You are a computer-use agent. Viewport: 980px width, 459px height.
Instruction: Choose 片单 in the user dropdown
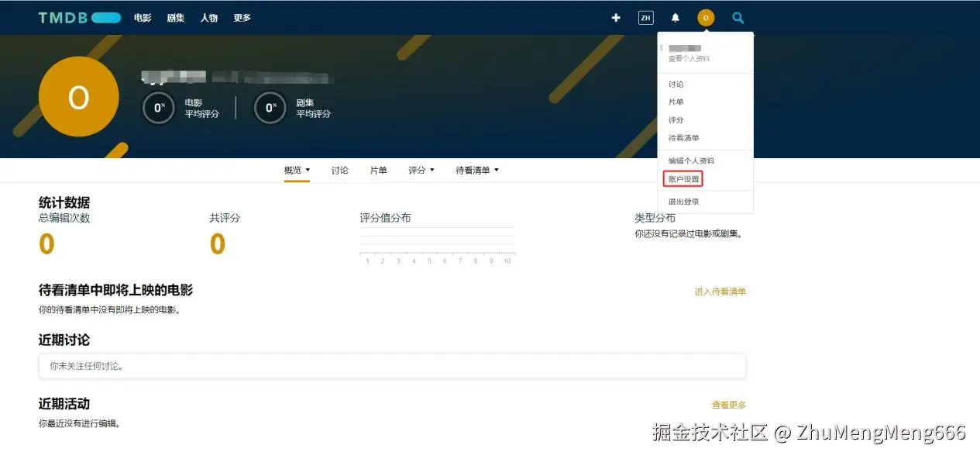tap(676, 102)
